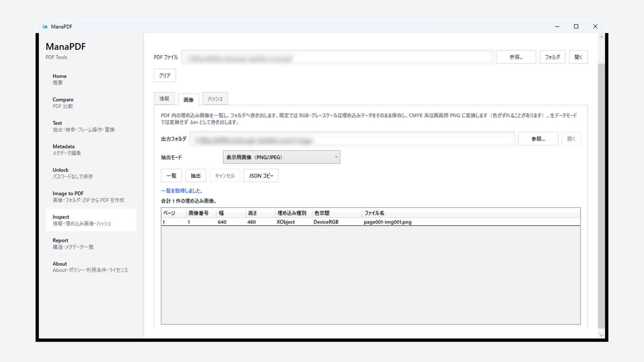The height and width of the screenshot is (362, 644).
Task: Click the 開く button for output folder
Action: tap(571, 139)
